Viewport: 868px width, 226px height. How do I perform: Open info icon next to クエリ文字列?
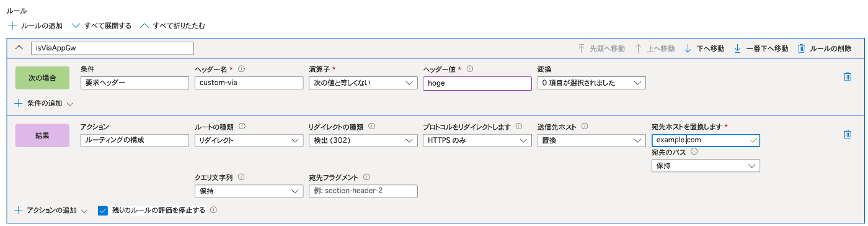coord(241,177)
